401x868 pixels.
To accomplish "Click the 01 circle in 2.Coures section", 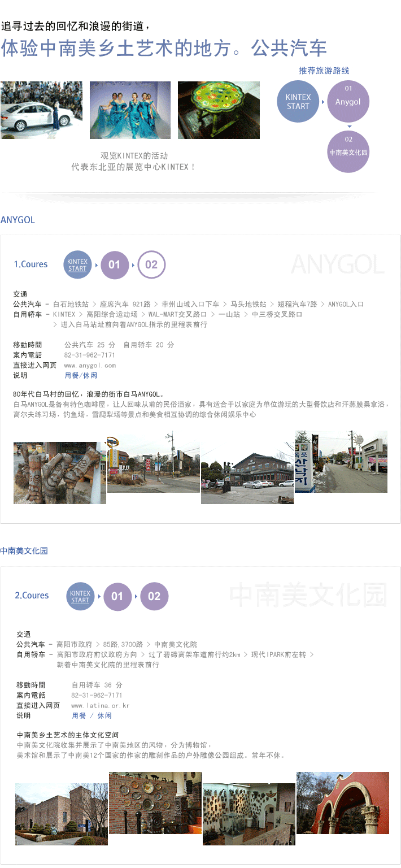I will coord(117,596).
